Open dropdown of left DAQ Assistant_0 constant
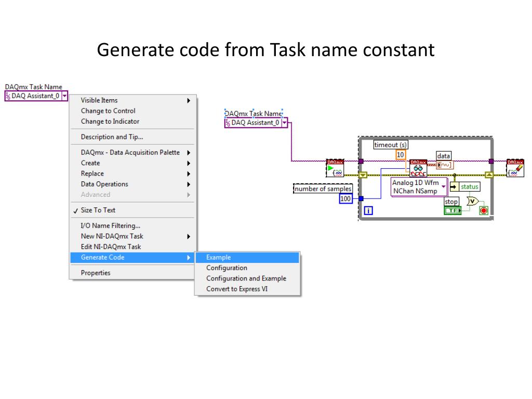The width and height of the screenshot is (532, 399). (x=64, y=96)
